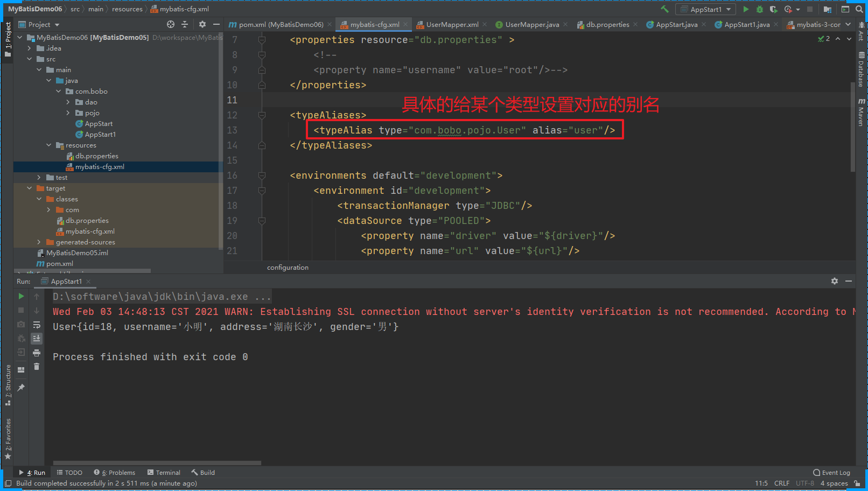Expand the pojo package

[x=68, y=113]
